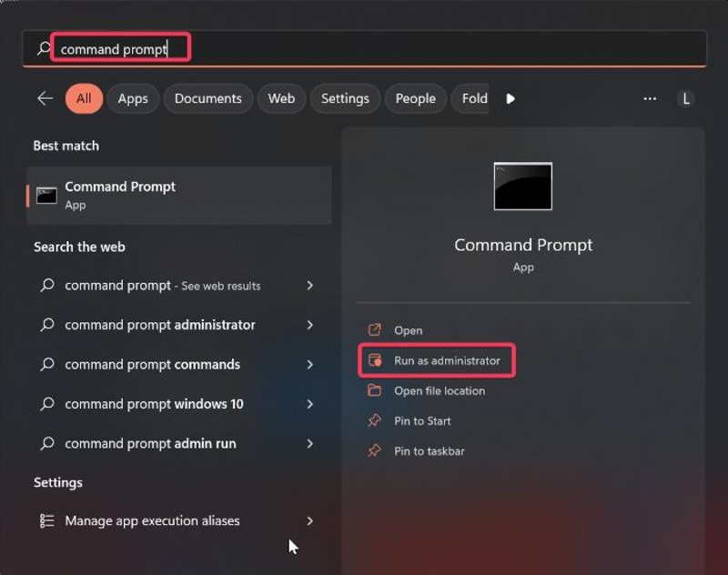This screenshot has width=728, height=575.
Task: Click the magnifier icon in search box
Action: coord(43,49)
